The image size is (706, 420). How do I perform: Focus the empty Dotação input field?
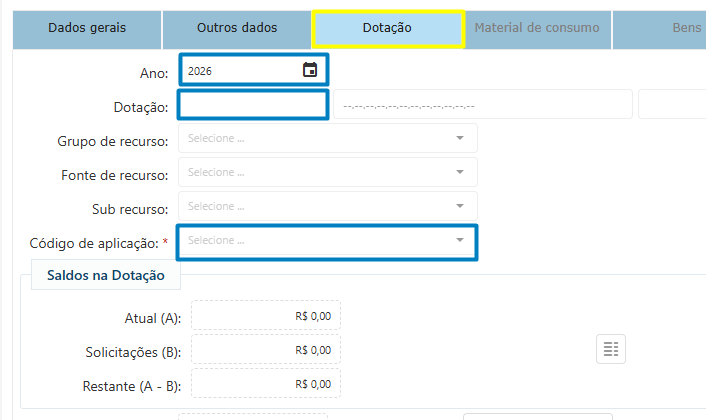coord(253,105)
